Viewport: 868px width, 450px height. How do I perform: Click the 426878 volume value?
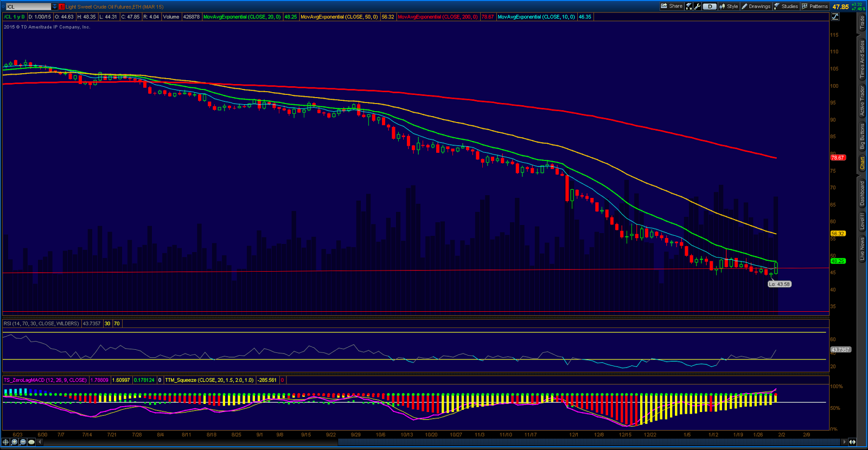(x=191, y=17)
